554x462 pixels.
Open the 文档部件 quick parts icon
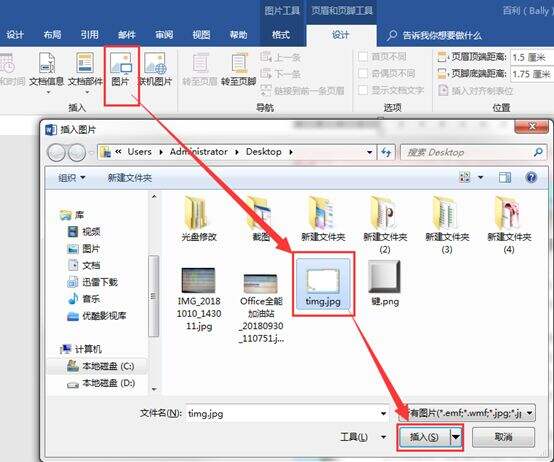click(85, 70)
